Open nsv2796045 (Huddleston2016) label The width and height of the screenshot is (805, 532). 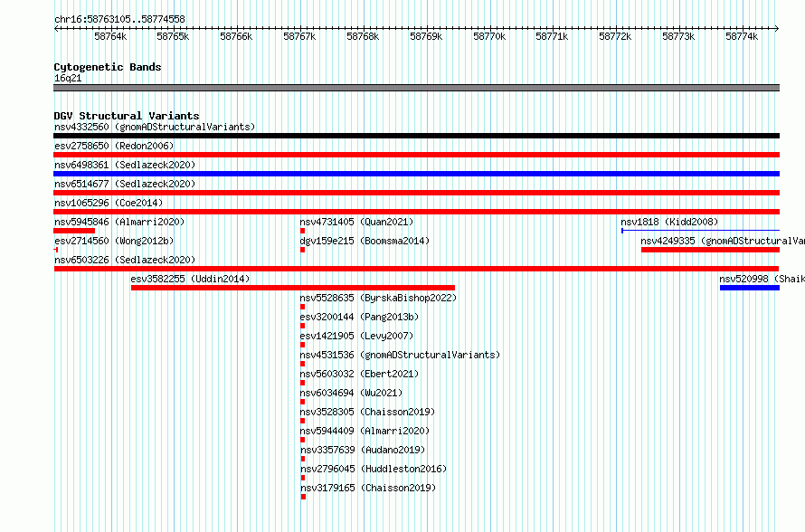[374, 469]
